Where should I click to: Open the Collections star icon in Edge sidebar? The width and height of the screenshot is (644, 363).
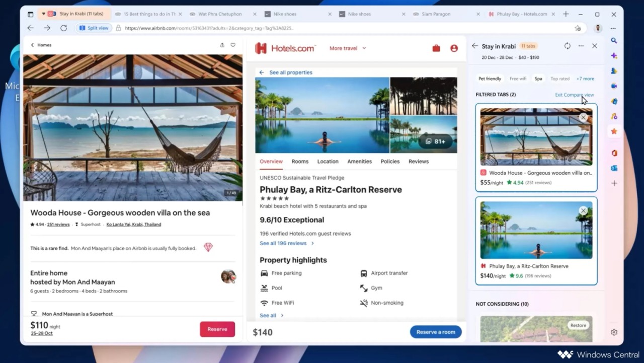pyautogui.click(x=613, y=131)
